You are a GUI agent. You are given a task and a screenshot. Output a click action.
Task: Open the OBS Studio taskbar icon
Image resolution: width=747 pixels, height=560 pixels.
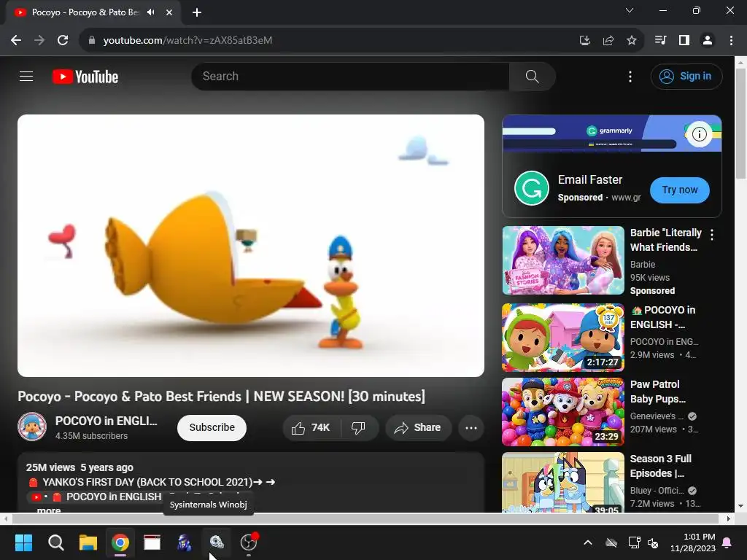249,542
